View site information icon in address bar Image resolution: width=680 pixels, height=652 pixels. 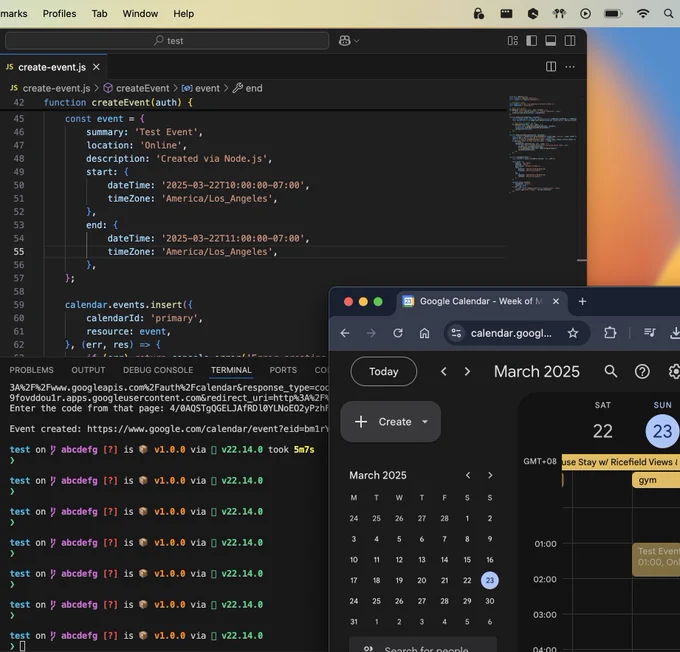pyautogui.click(x=456, y=333)
